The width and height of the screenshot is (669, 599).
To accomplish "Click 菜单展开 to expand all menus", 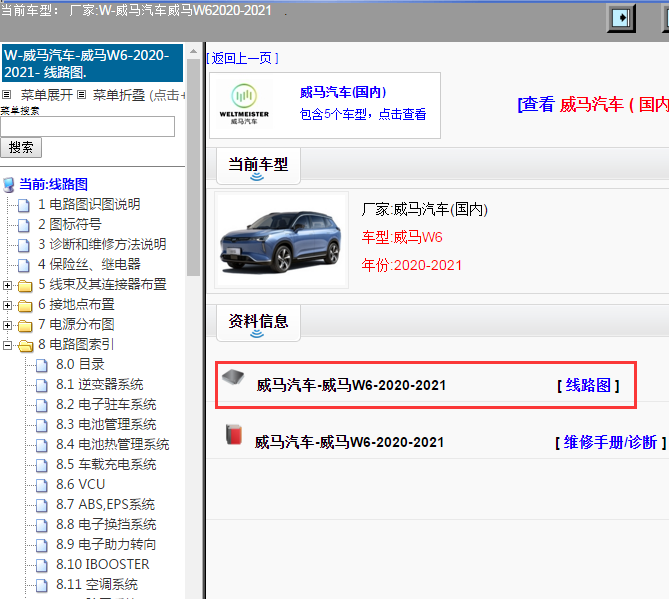I will (x=47, y=95).
